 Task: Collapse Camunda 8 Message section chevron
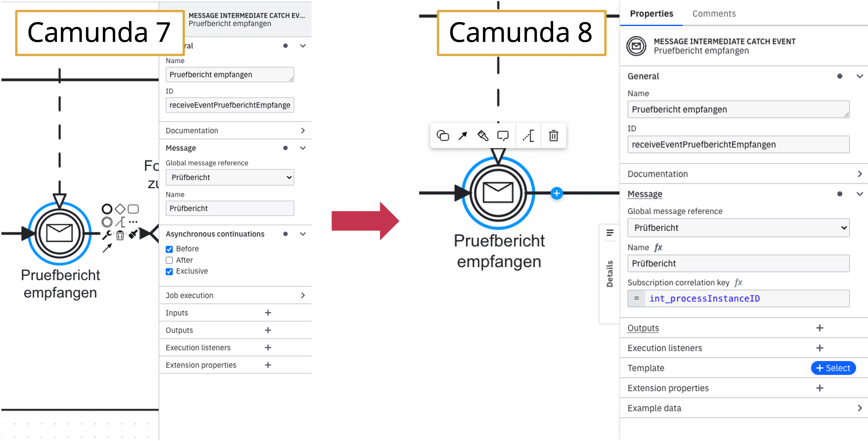click(859, 194)
